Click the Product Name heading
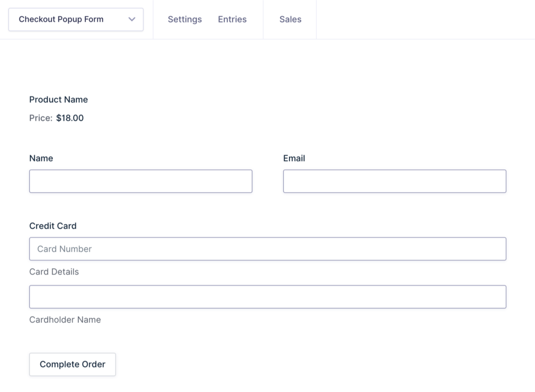Viewport: 535px width, 392px height. 59,99
